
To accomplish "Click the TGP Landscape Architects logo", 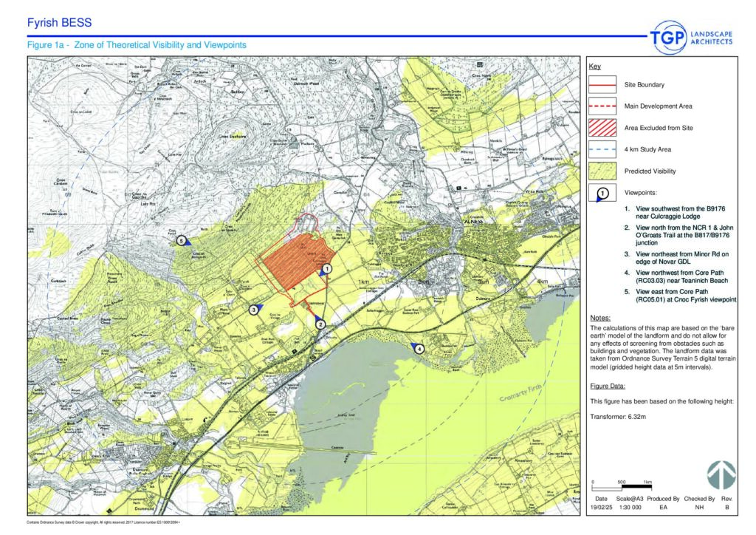I will [690, 38].
